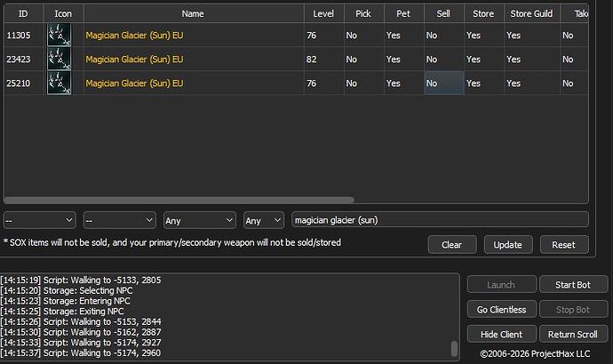Click the item icon in row ID 11305

(x=59, y=36)
